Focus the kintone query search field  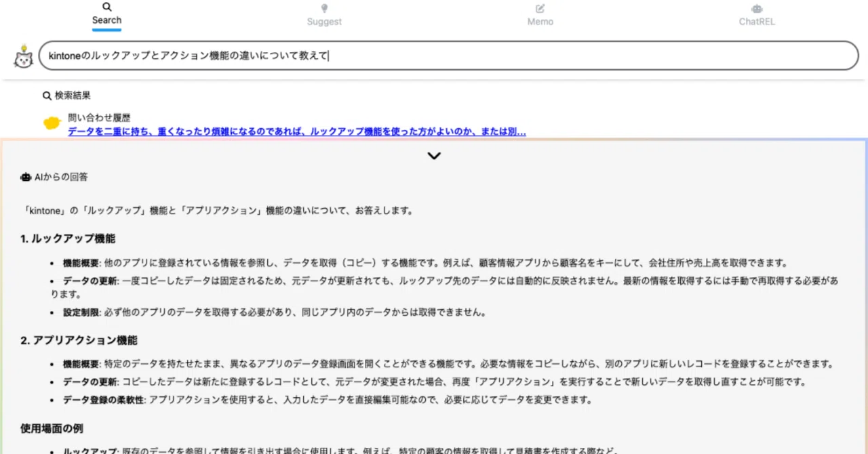click(449, 56)
